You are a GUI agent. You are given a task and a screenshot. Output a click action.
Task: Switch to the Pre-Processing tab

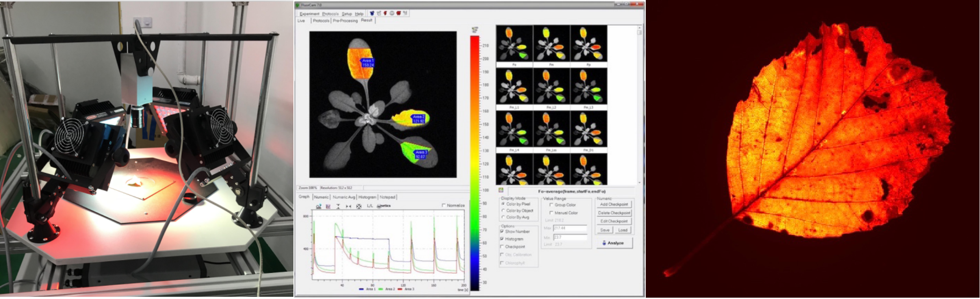tap(345, 20)
